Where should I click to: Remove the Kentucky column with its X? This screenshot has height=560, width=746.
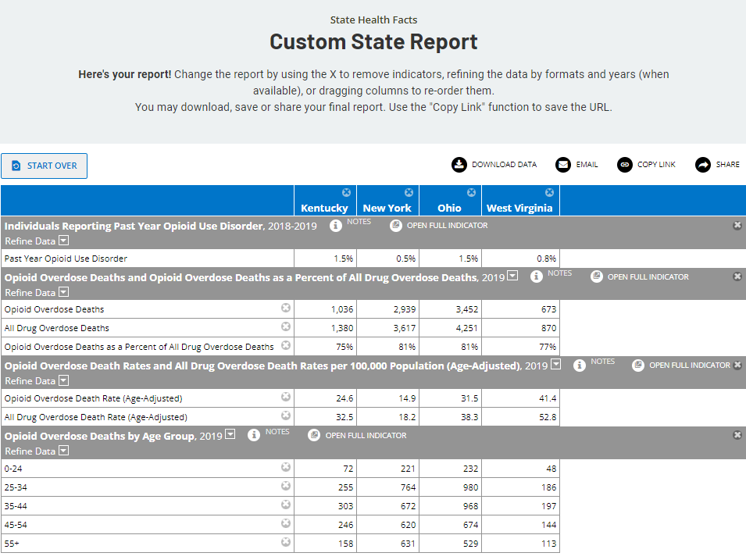[x=347, y=193]
